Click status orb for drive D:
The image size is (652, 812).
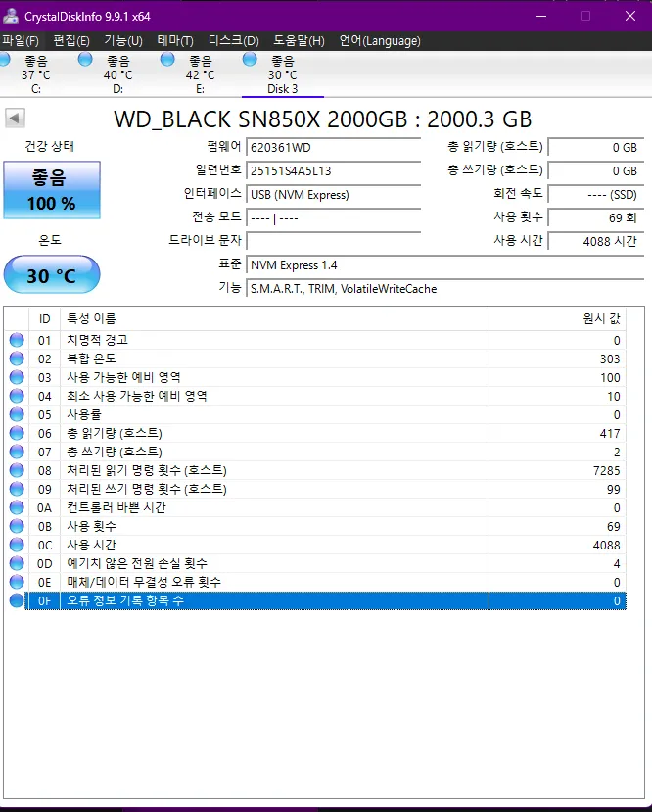[x=85, y=60]
